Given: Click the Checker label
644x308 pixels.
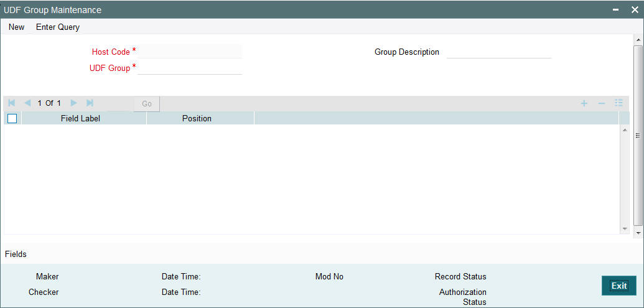Looking at the screenshot, I should click(44, 292).
